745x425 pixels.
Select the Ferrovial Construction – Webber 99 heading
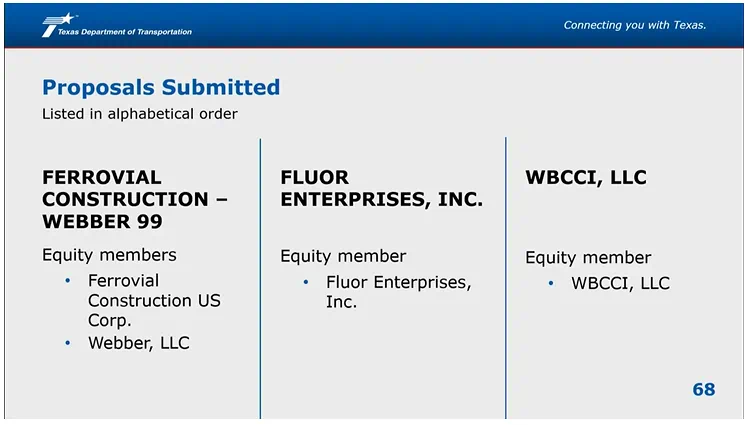135,199
